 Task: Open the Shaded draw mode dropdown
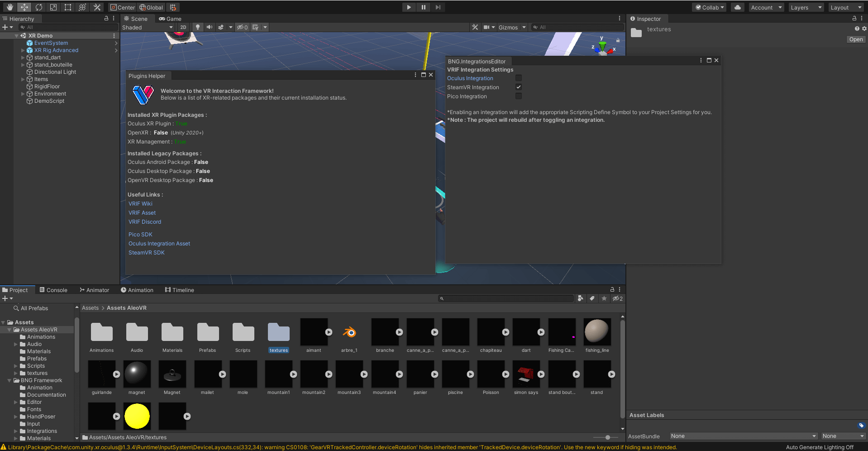click(x=148, y=27)
